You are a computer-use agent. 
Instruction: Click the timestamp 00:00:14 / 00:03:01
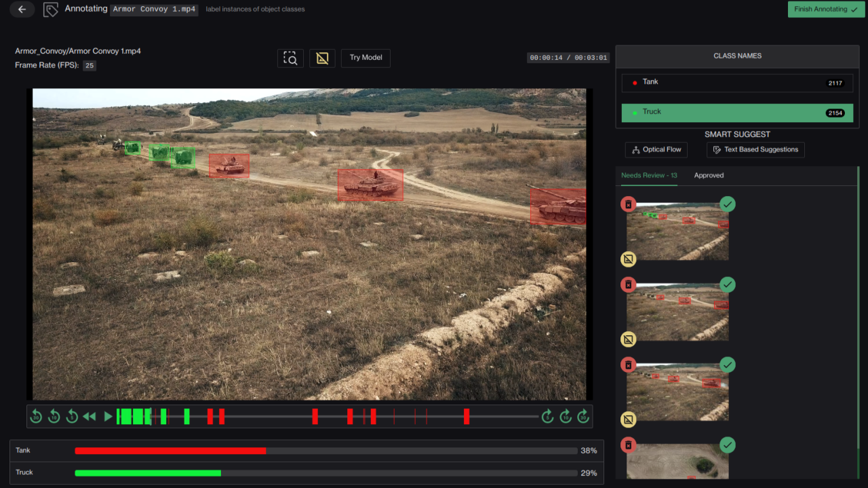click(568, 58)
